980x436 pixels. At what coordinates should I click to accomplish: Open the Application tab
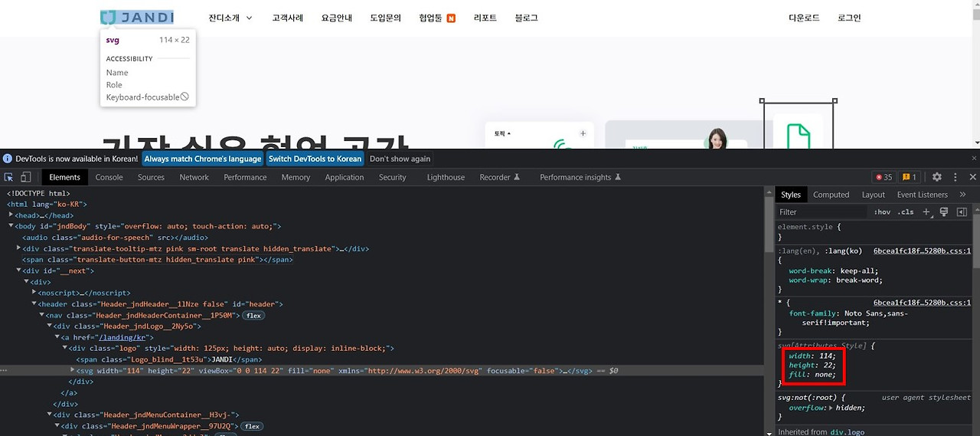[x=345, y=177]
